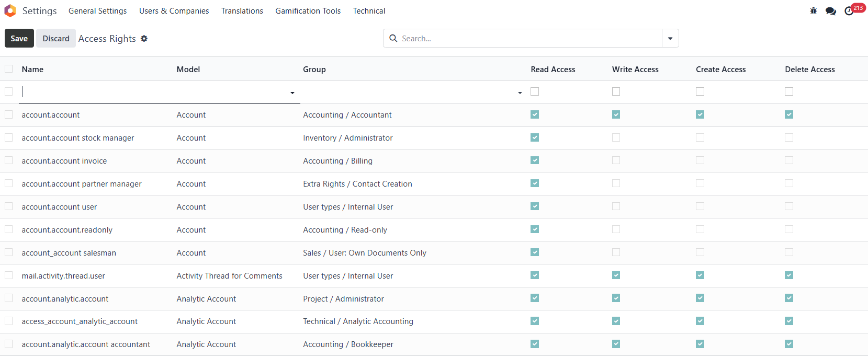Viewport: 868px width, 358px height.
Task: Select the mail.activity.thread.user row checkbox
Action: click(x=9, y=275)
